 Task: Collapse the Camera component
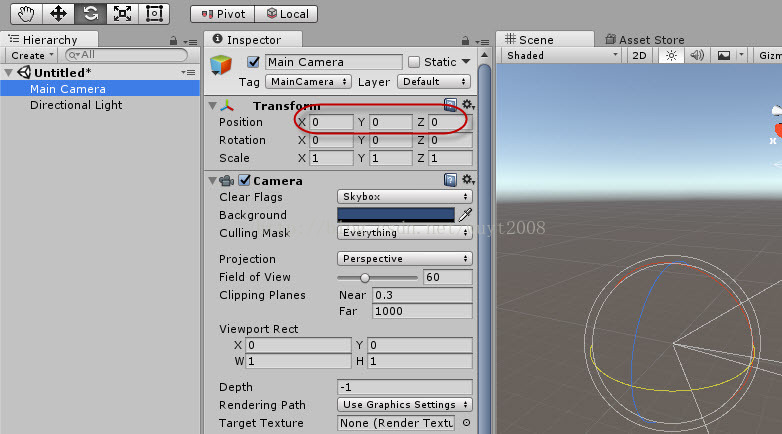[x=212, y=181]
